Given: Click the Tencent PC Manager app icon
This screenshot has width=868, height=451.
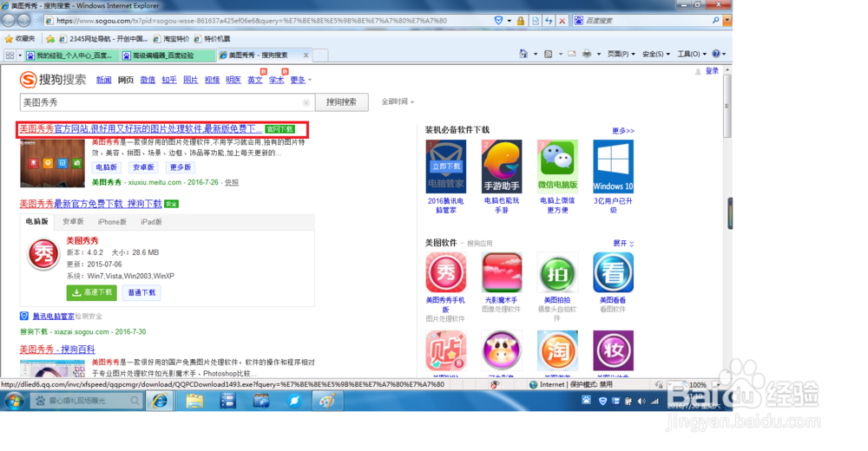Looking at the screenshot, I should (446, 166).
